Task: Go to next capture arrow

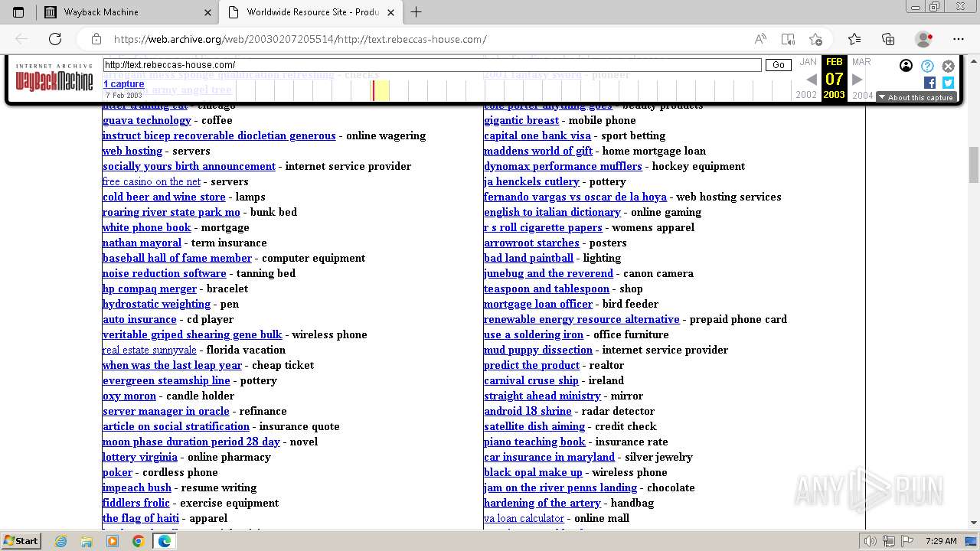Action: (857, 79)
